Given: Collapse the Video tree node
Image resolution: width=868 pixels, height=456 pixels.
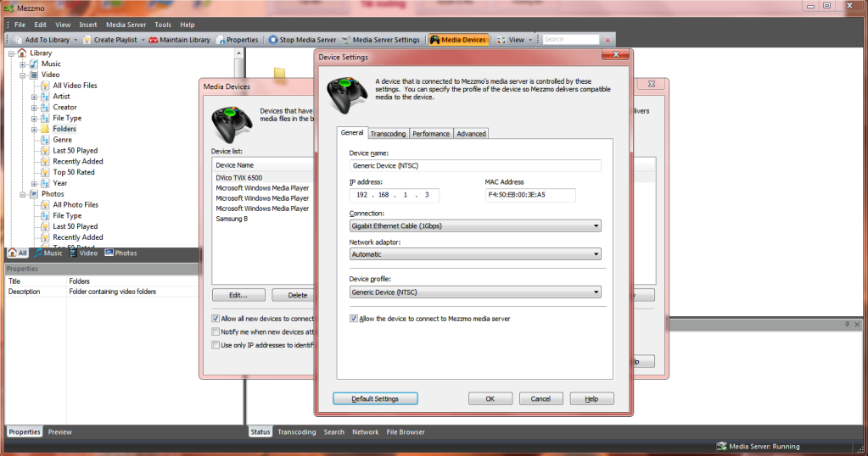Looking at the screenshot, I should [23, 75].
